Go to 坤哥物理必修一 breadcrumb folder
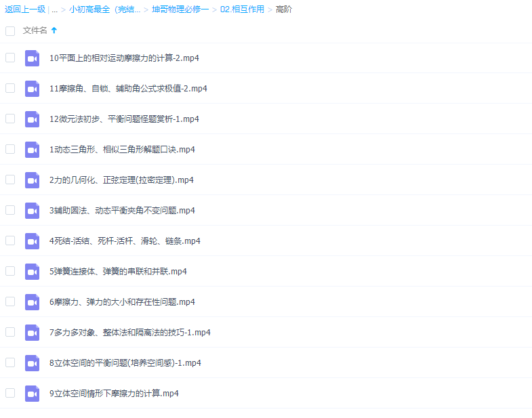This screenshot has height=418, width=532. 180,9
